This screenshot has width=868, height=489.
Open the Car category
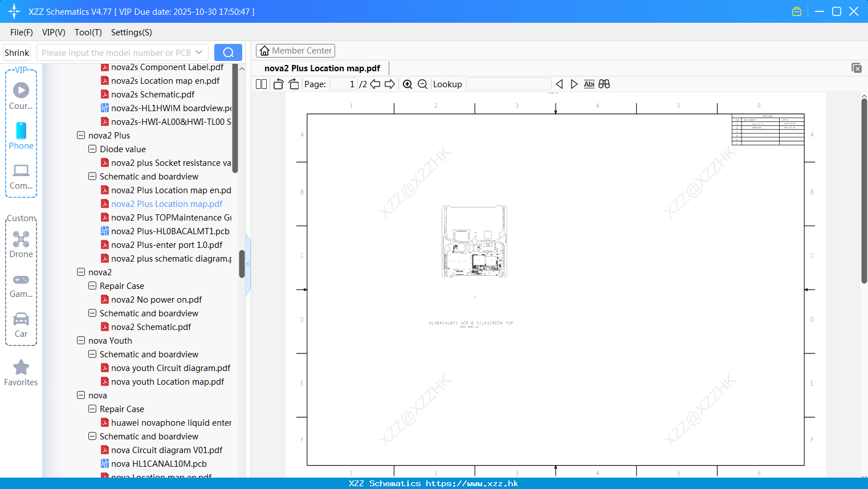click(x=21, y=325)
